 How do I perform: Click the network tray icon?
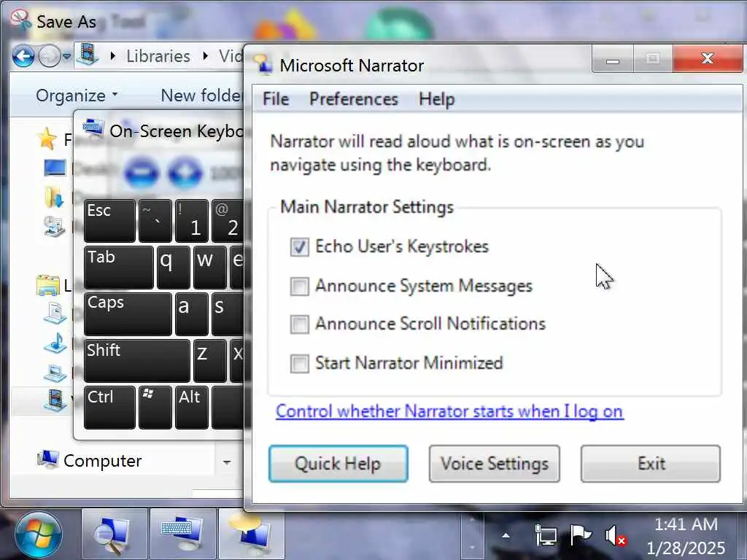[x=546, y=535]
